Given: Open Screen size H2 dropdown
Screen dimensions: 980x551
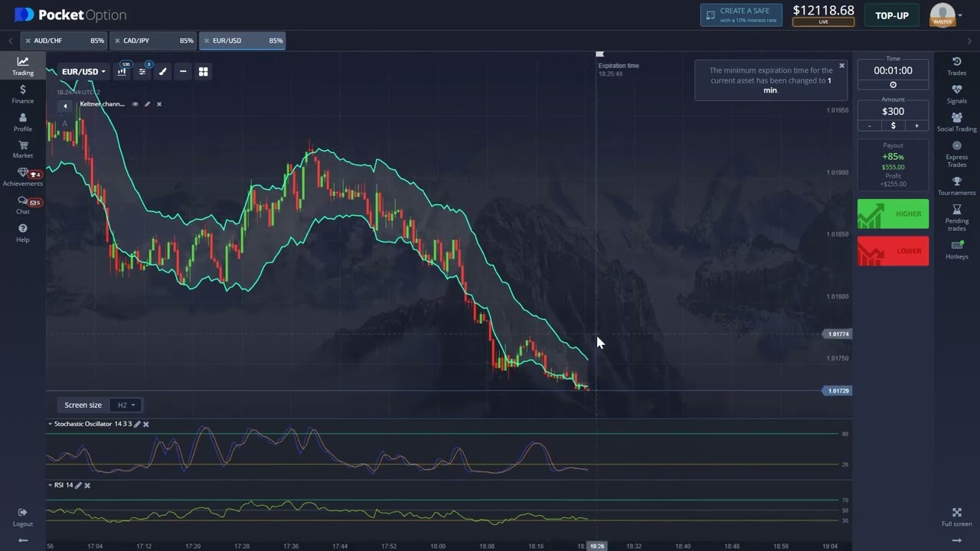Looking at the screenshot, I should pyautogui.click(x=126, y=405).
